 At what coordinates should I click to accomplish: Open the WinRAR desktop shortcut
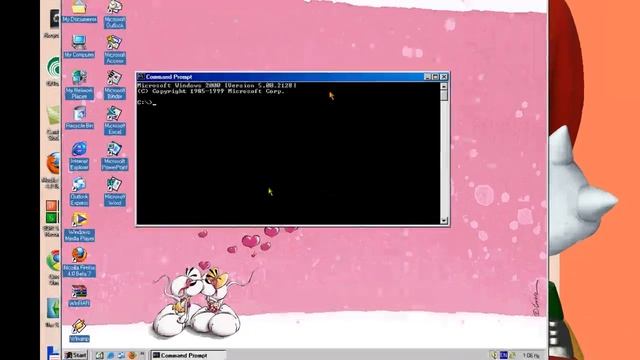tap(79, 296)
